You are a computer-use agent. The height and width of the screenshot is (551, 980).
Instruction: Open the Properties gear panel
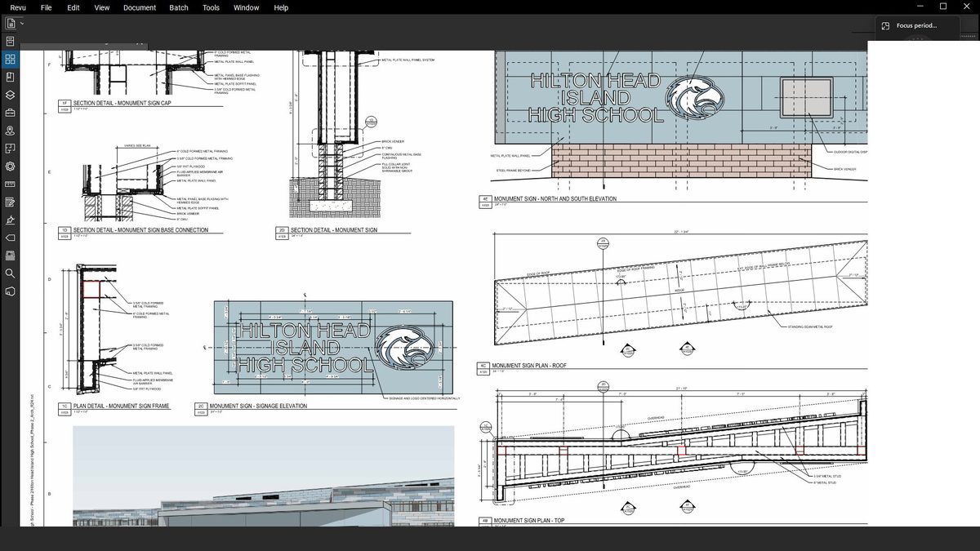[11, 167]
